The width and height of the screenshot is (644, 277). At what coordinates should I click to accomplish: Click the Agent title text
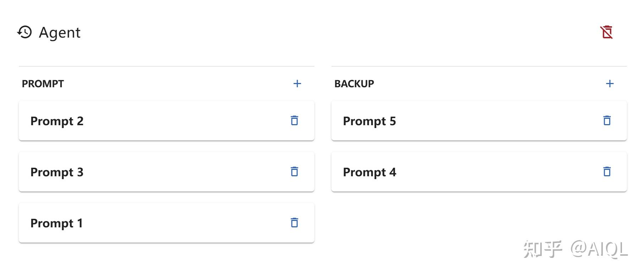click(60, 33)
